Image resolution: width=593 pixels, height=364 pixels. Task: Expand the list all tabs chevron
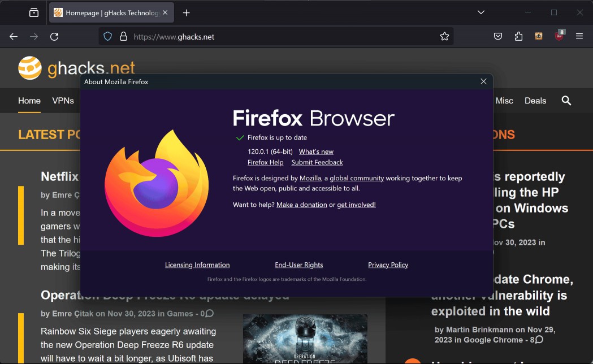pos(481,12)
